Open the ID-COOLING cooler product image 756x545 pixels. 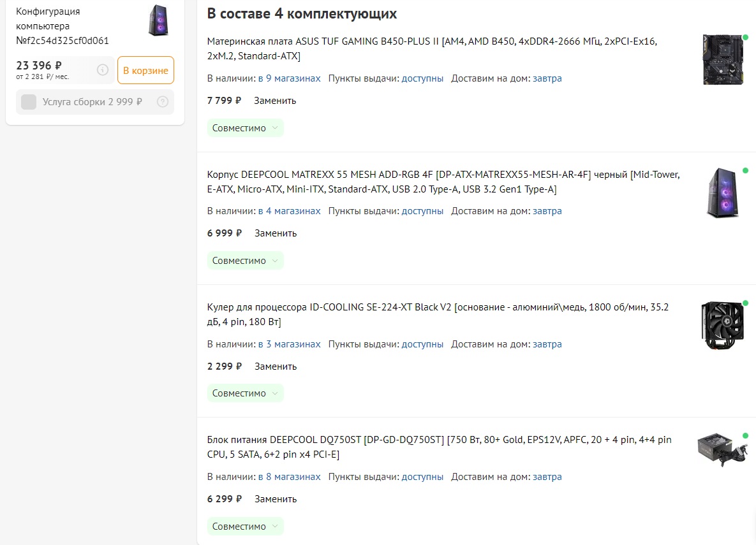pyautogui.click(x=723, y=325)
